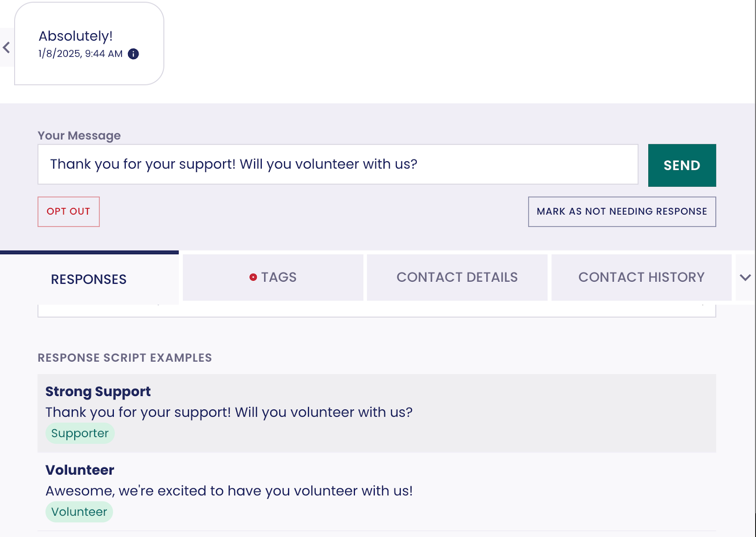Click the OPT OUT button
Viewport: 756px width, 537px height.
tap(69, 212)
